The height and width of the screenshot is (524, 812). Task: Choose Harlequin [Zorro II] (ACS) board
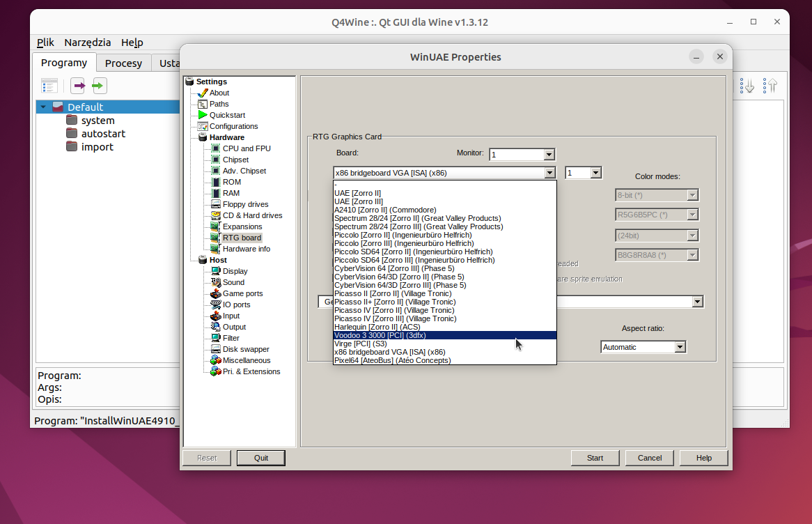pos(445,327)
